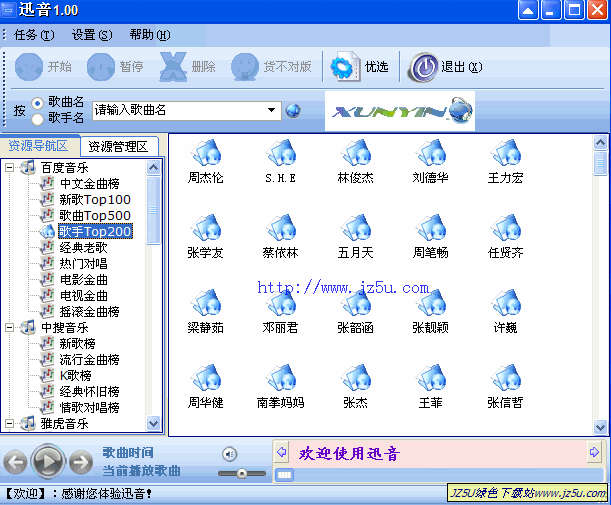Collapse the 中搜音乐 tree node
Screen dimensions: 611x505
coord(9,328)
